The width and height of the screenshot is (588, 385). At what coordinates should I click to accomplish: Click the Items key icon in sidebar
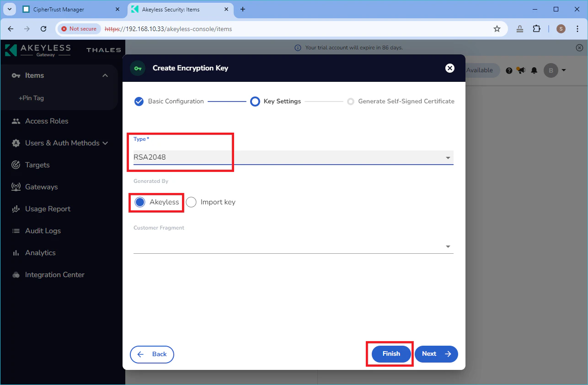(16, 75)
